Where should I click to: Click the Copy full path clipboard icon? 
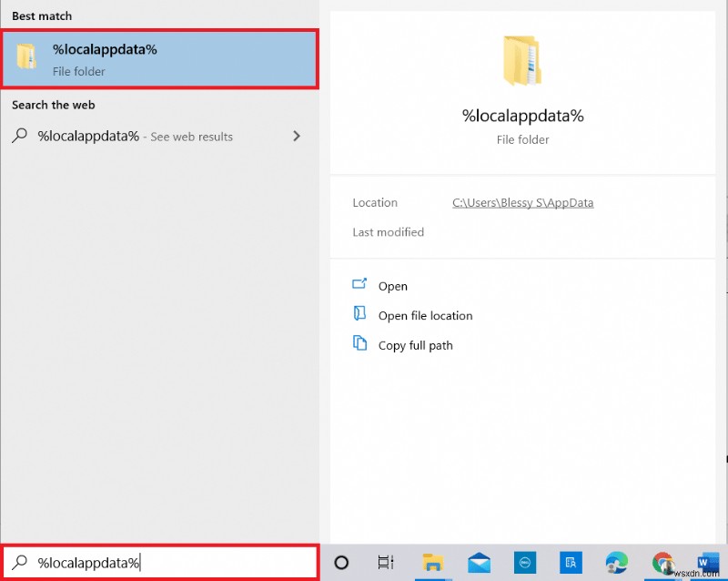(360, 345)
